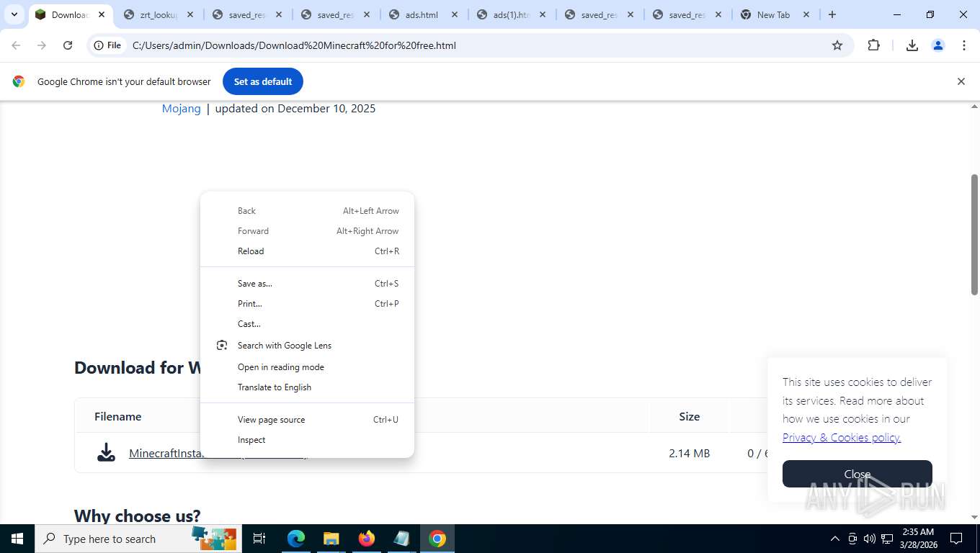Viewport: 980px width, 553px height.
Task: Close the zrt_lookup tab
Action: click(x=190, y=14)
